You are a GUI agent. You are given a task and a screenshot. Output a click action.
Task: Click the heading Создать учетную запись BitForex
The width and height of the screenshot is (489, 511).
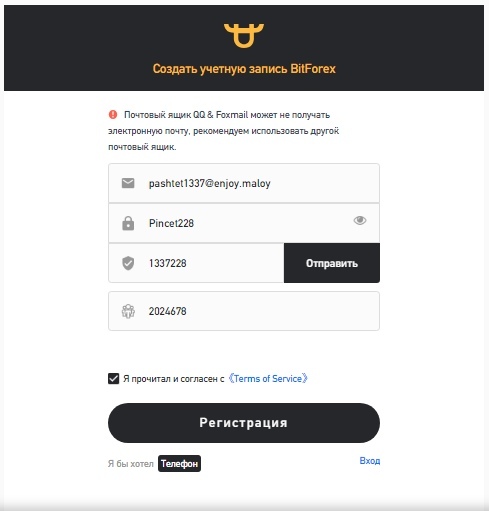pyautogui.click(x=244, y=69)
